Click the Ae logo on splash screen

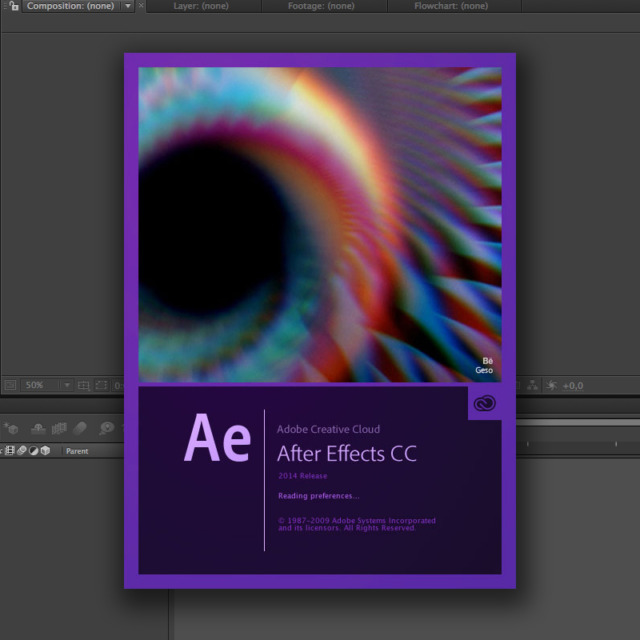tap(217, 438)
